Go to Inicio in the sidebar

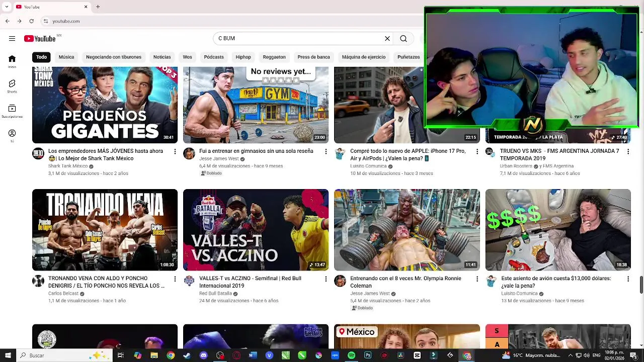coord(12,61)
